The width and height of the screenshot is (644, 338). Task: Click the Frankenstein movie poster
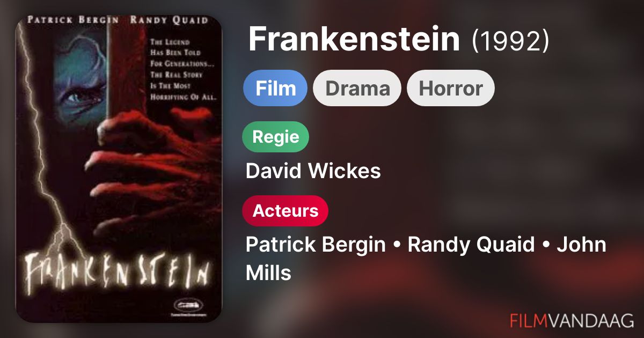[119, 169]
